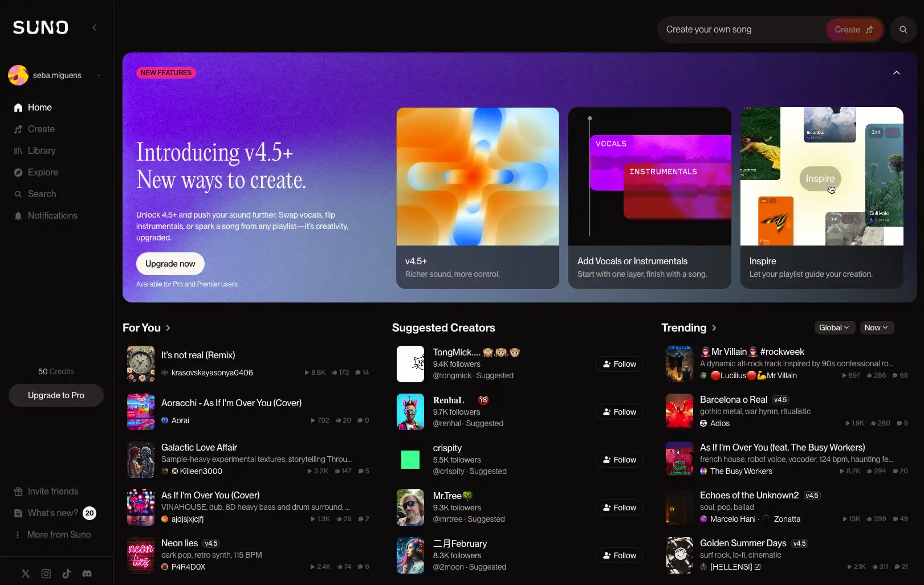924x585 pixels.
Task: Open the Inspire feature card
Action: [x=821, y=198]
